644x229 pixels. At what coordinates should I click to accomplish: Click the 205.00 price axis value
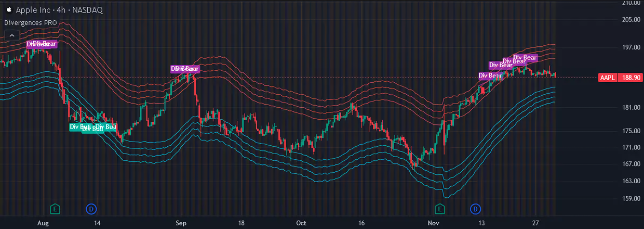click(632, 20)
